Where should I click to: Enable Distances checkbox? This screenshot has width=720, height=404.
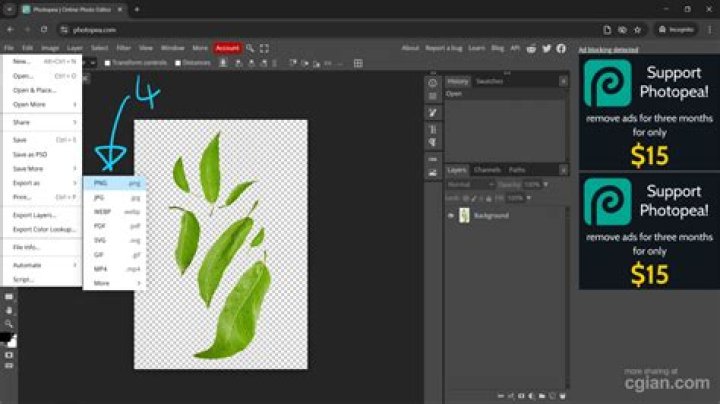click(x=178, y=63)
